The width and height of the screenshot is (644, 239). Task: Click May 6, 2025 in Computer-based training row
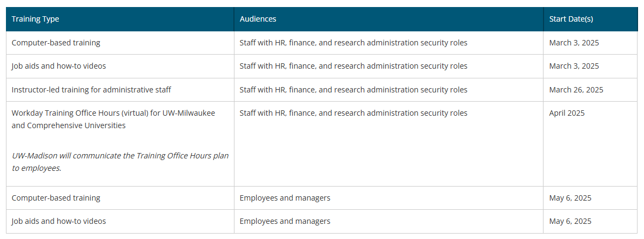click(x=570, y=198)
